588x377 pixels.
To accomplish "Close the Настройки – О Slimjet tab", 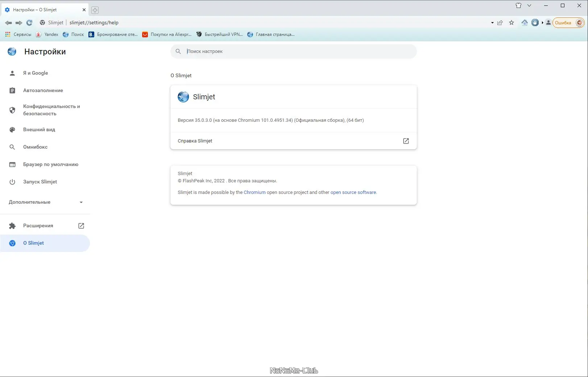I will coord(84,10).
